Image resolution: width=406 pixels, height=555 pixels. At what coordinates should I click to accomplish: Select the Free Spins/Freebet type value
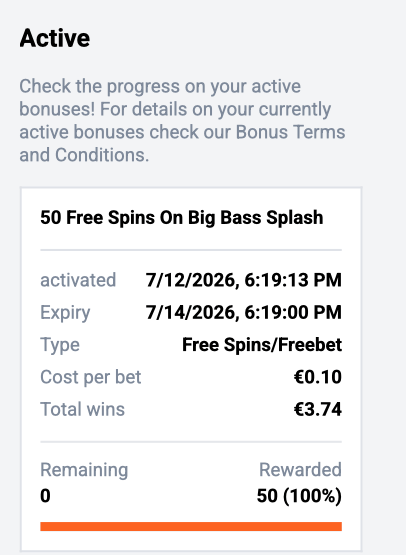(262, 345)
